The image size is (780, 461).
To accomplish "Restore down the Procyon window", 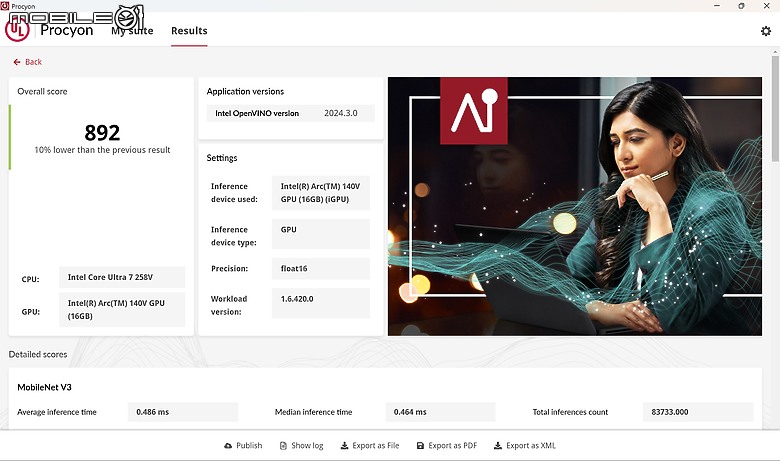I will (x=741, y=6).
